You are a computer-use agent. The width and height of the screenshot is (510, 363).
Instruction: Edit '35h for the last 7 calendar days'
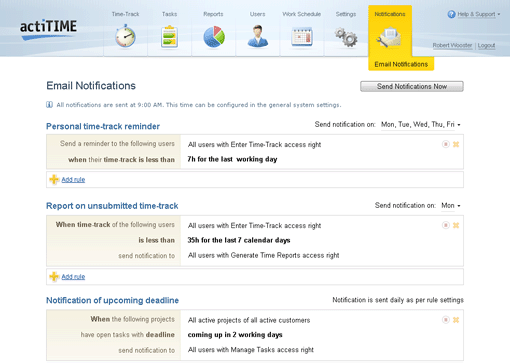[239, 240]
